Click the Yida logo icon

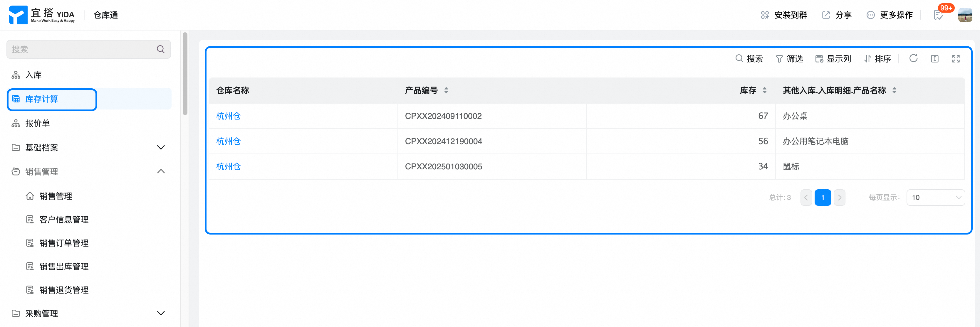18,15
